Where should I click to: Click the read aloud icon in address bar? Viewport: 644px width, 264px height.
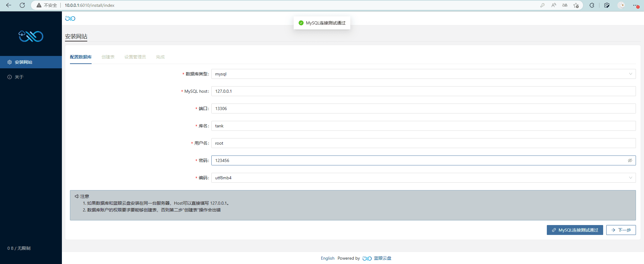[x=554, y=5]
